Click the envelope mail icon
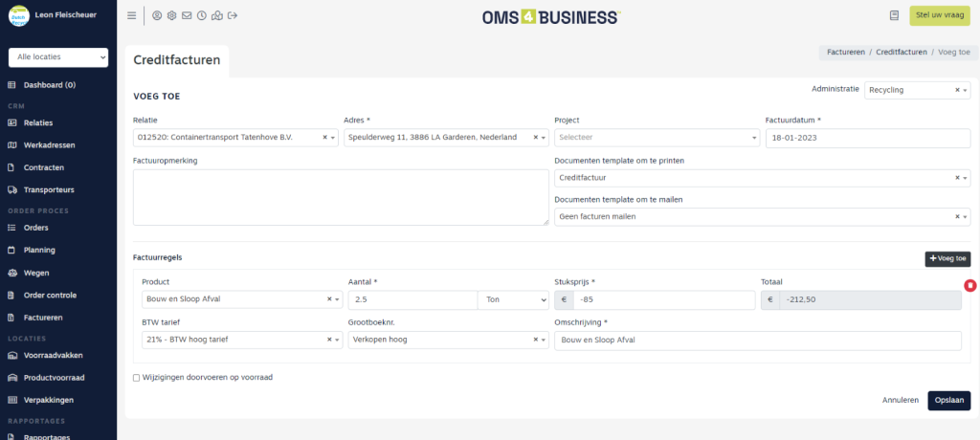Viewport: 980px width, 440px height. (187, 15)
